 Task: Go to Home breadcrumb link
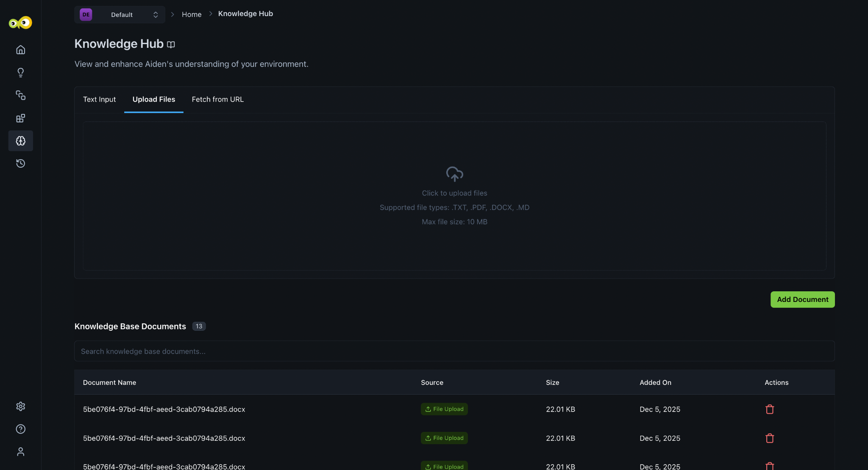point(192,14)
